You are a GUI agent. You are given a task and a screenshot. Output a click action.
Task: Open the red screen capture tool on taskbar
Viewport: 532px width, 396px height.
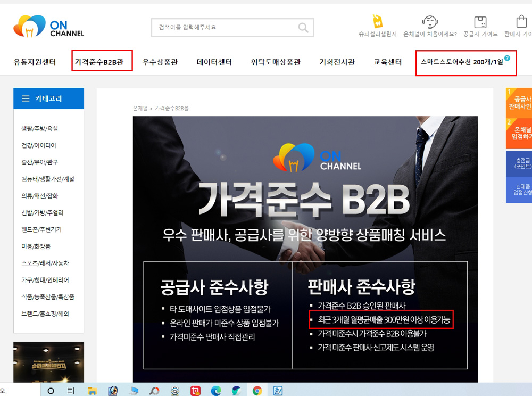click(x=195, y=391)
